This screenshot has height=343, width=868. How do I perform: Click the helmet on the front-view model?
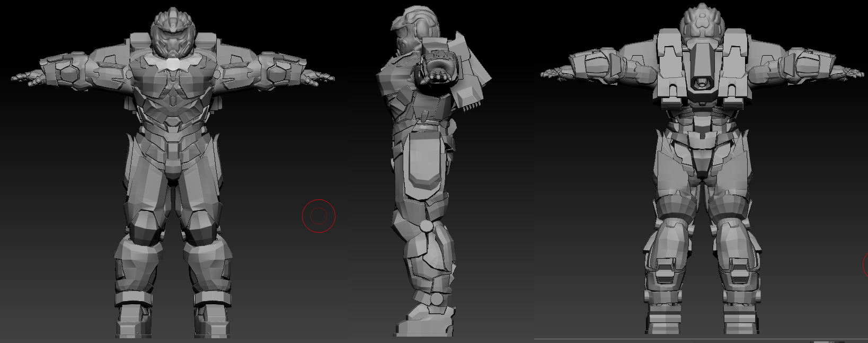tap(173, 33)
